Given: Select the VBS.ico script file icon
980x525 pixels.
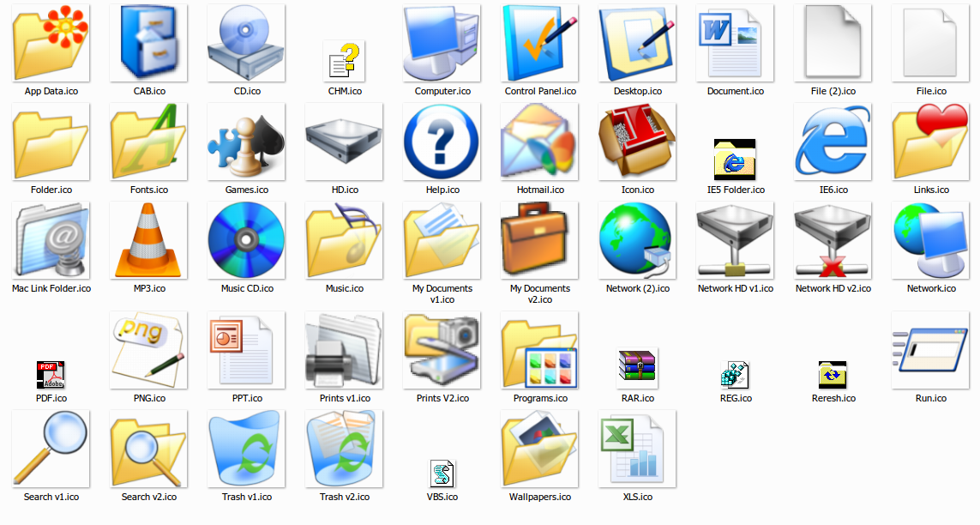Looking at the screenshot, I should point(442,474).
